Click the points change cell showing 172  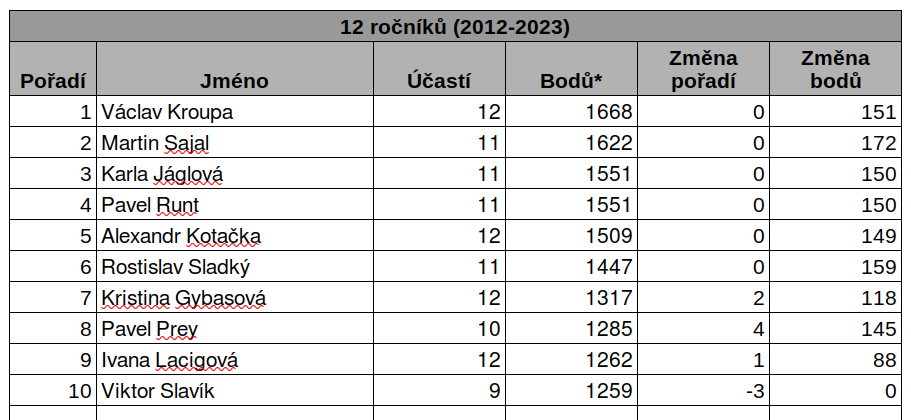click(835, 143)
